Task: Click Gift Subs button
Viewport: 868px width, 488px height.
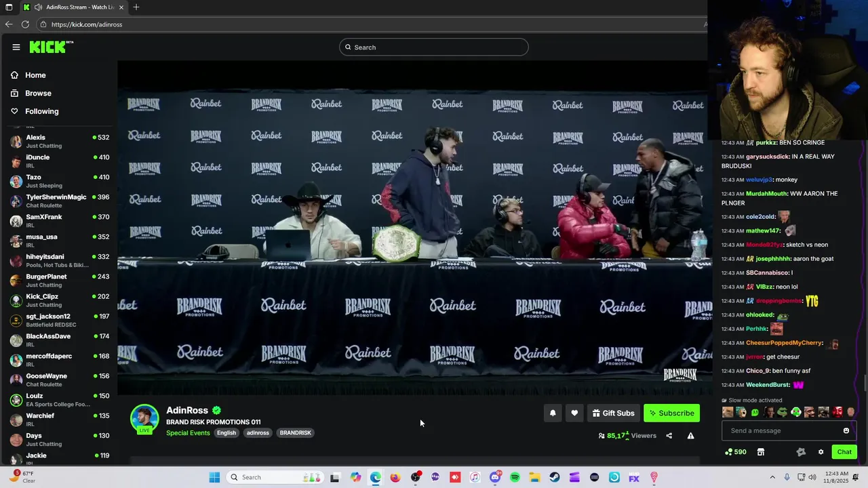Action: (614, 413)
